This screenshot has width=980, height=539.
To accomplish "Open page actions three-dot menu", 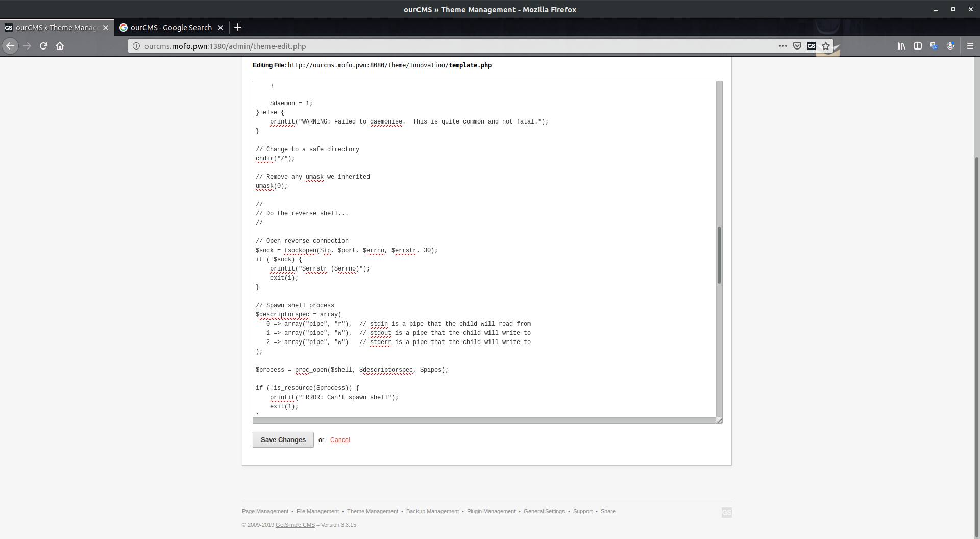I will pos(782,46).
